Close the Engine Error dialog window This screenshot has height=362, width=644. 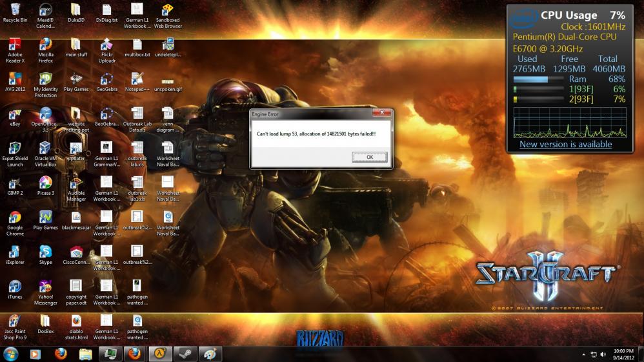(x=382, y=114)
